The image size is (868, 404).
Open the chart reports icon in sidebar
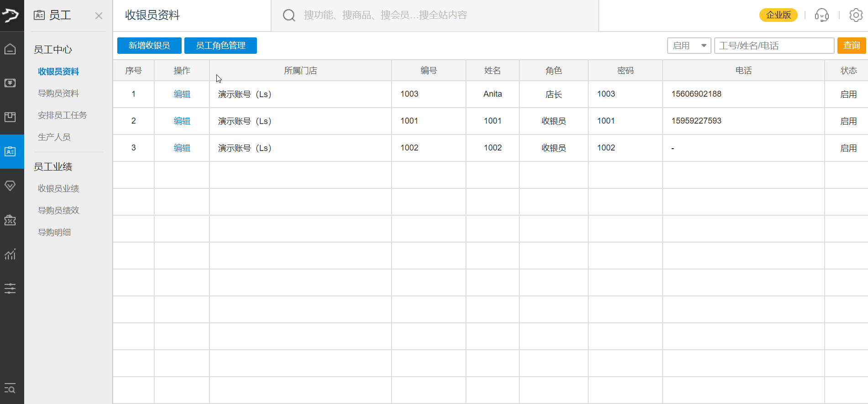point(10,254)
